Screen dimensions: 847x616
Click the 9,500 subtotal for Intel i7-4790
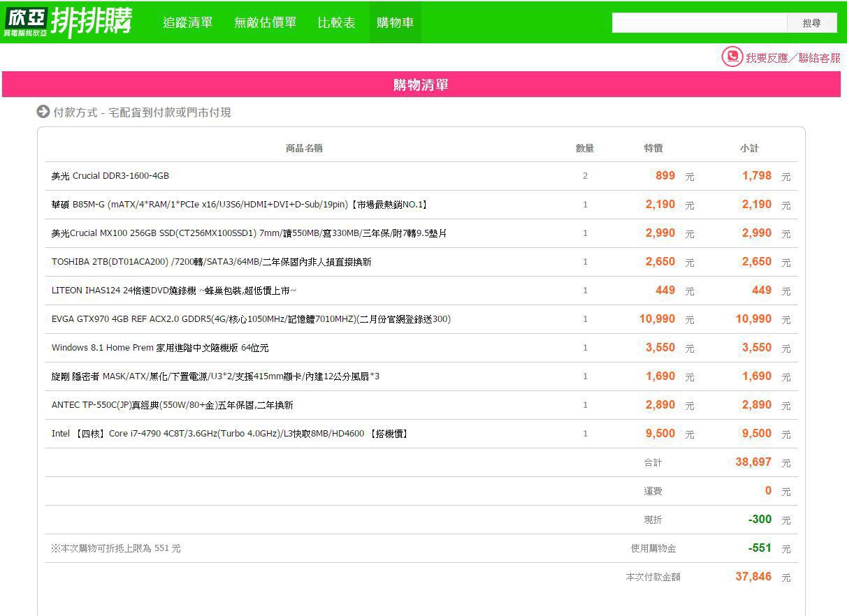tap(757, 434)
